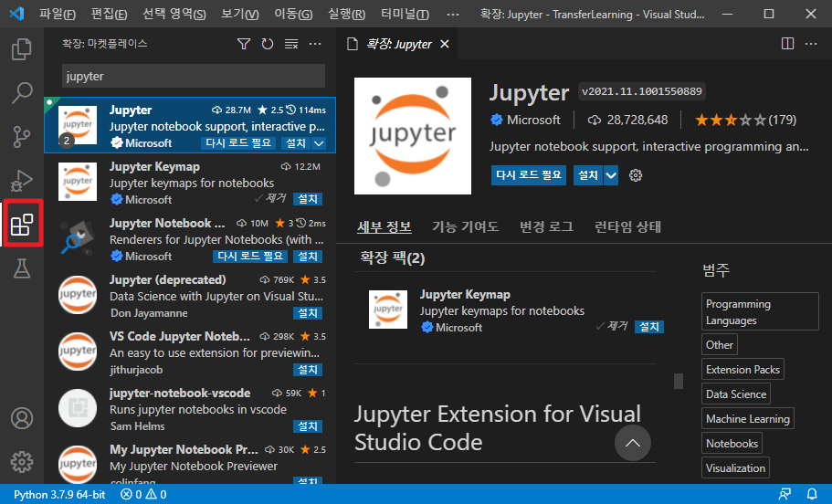Open the Source Control view
Image resolution: width=832 pixels, height=504 pixels.
click(22, 136)
